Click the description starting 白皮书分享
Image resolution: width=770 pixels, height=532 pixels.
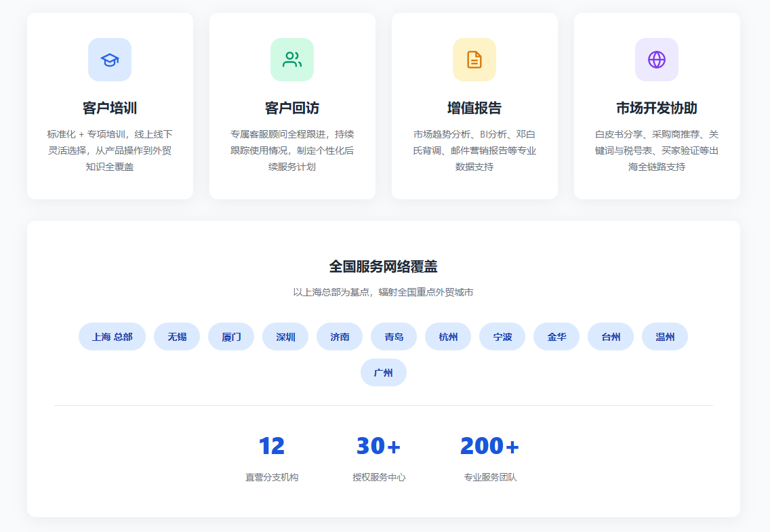coord(657,150)
